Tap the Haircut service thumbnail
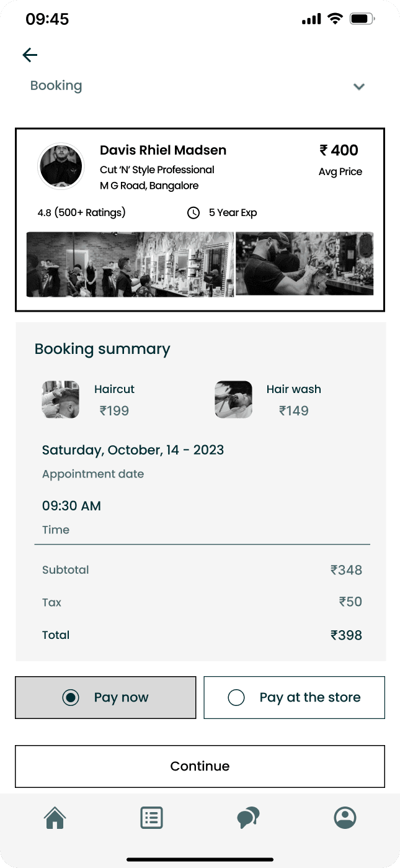The height and width of the screenshot is (868, 400). (x=61, y=399)
